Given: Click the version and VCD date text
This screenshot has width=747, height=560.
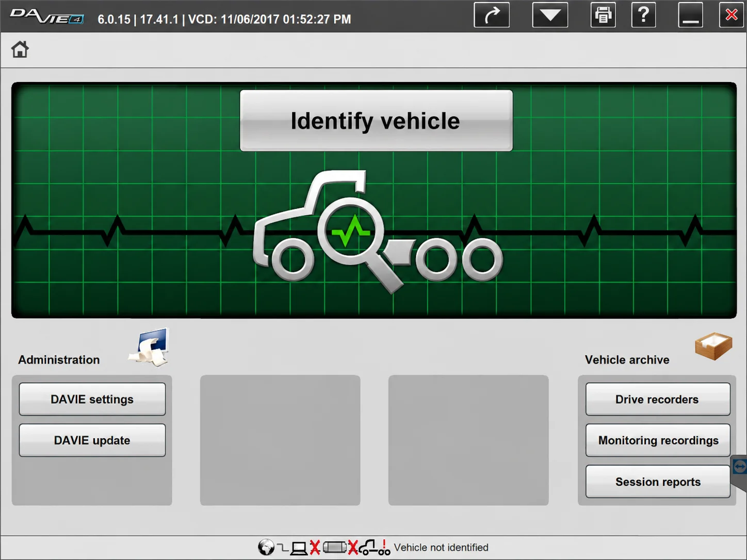Looking at the screenshot, I should coord(224,19).
